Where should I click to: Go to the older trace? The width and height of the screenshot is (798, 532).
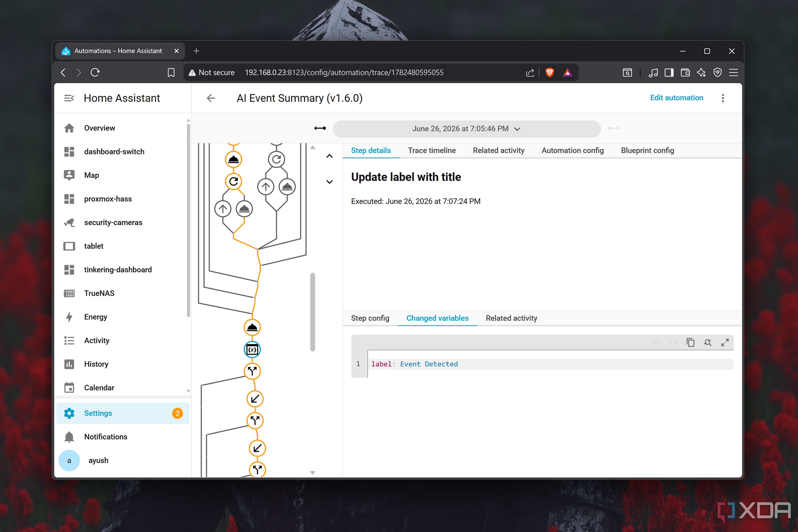(x=320, y=128)
